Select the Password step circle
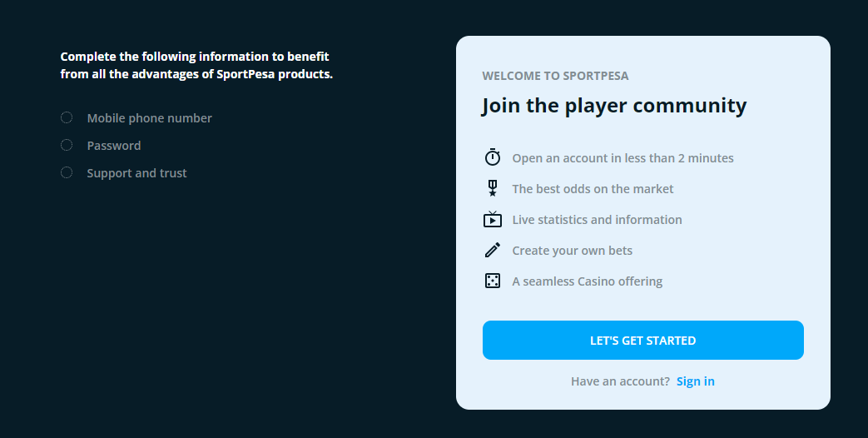This screenshot has height=438, width=868. click(x=67, y=146)
